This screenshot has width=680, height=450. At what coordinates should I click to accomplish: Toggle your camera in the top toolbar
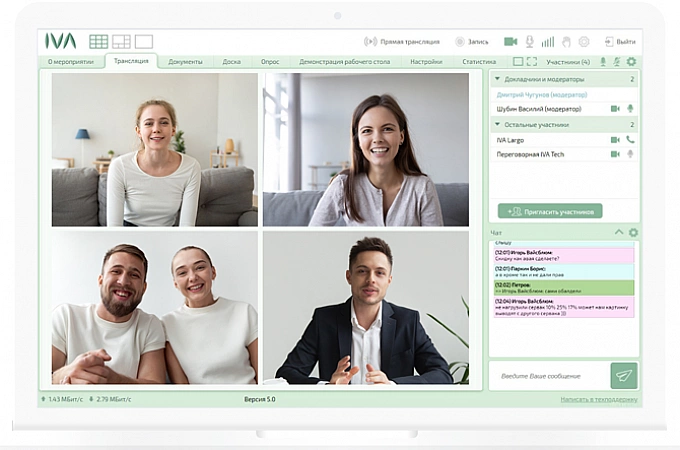pyautogui.click(x=510, y=42)
